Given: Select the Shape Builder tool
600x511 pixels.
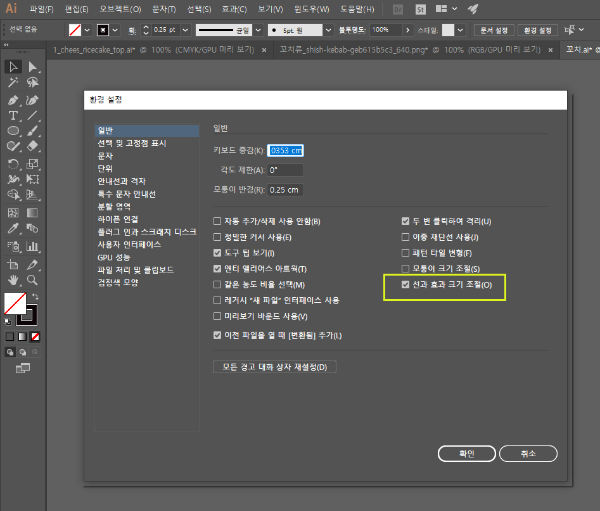Looking at the screenshot, I should tap(13, 195).
